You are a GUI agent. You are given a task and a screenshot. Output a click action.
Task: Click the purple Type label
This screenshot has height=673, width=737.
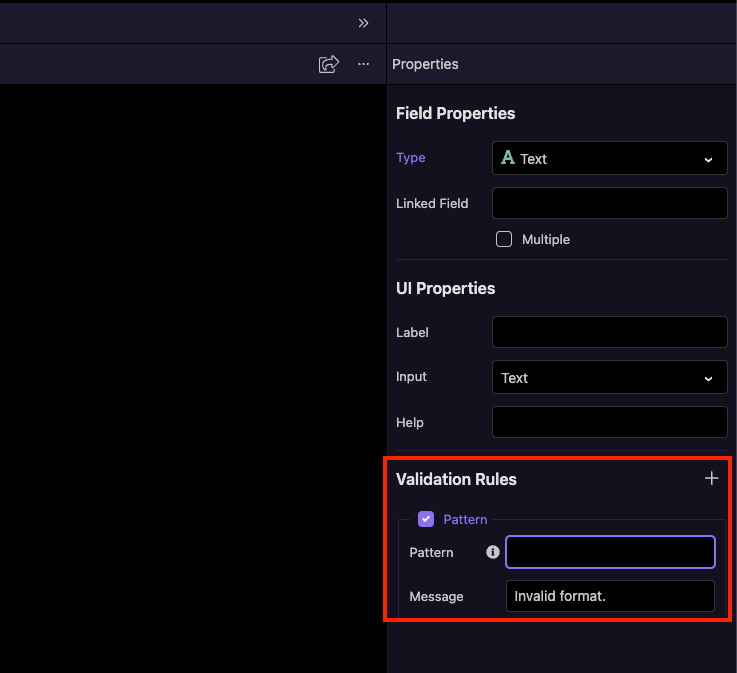[410, 158]
